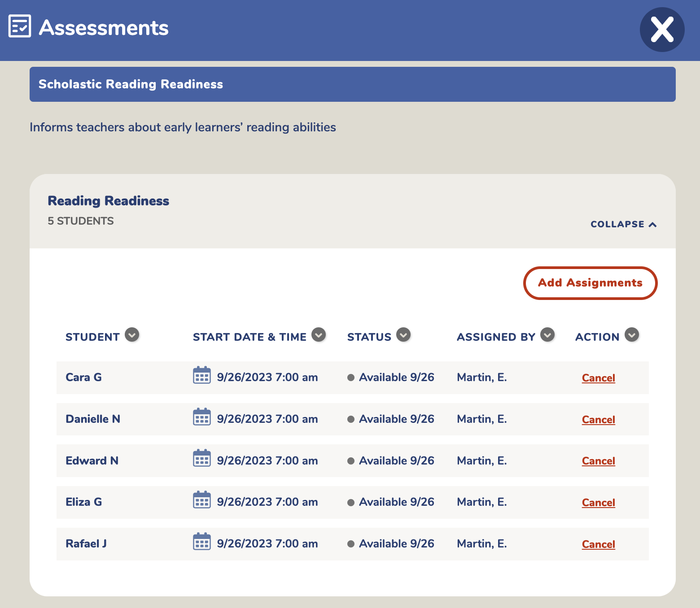Viewport: 700px width, 608px height.
Task: Click Rafael J's start date 9/26/2023 7:00 am
Action: point(267,544)
